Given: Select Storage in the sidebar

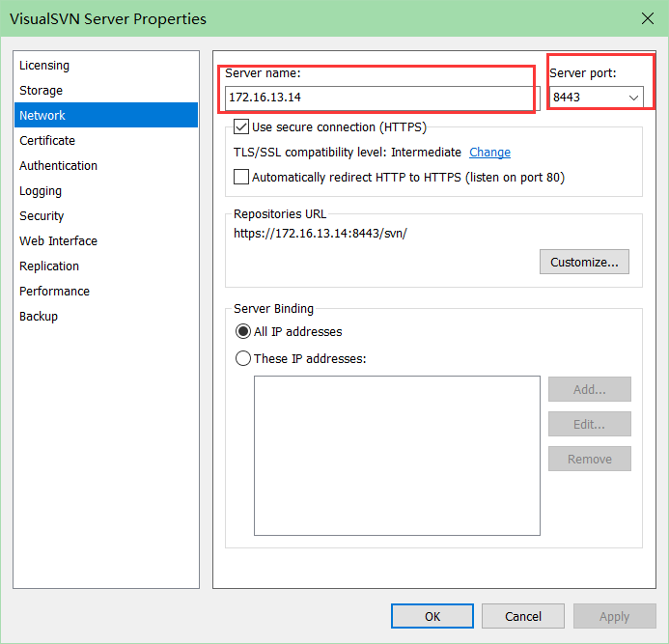Looking at the screenshot, I should (x=106, y=91).
